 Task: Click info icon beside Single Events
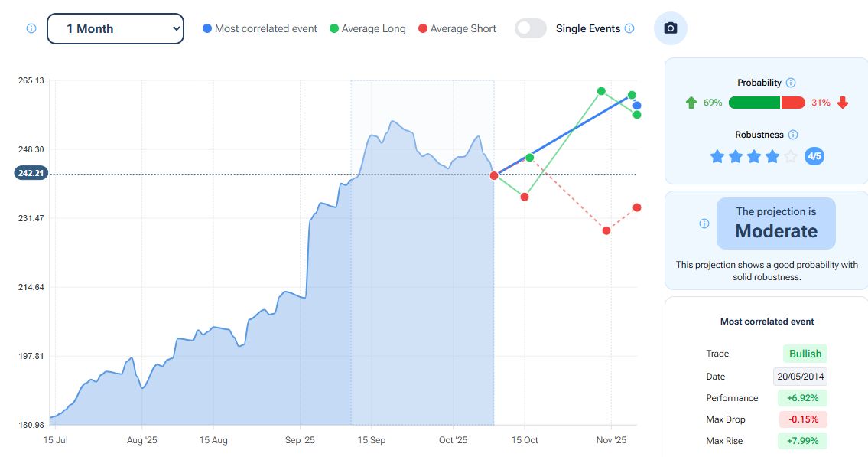click(629, 28)
